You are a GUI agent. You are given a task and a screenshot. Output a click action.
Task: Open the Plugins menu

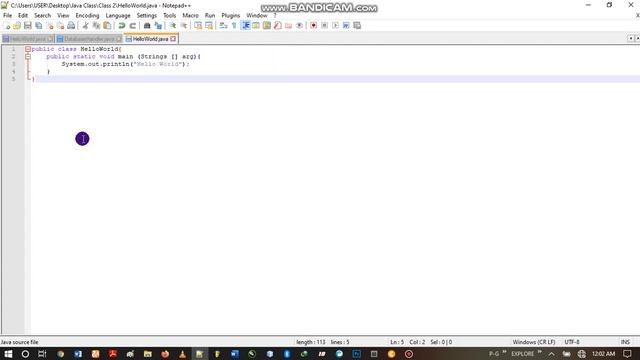[x=231, y=16]
